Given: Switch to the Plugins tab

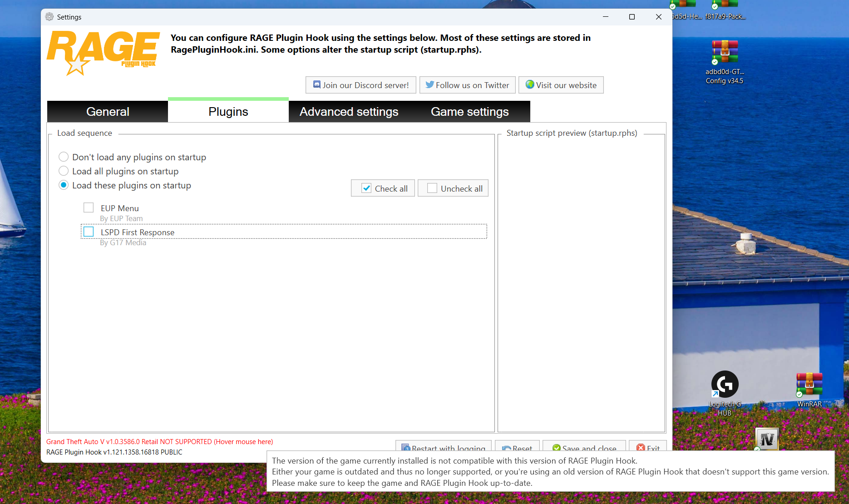Looking at the screenshot, I should [x=228, y=111].
